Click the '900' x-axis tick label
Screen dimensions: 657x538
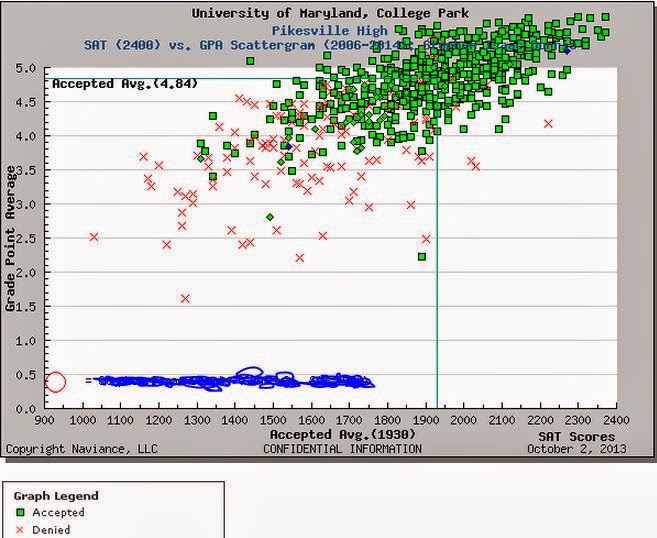(44, 420)
